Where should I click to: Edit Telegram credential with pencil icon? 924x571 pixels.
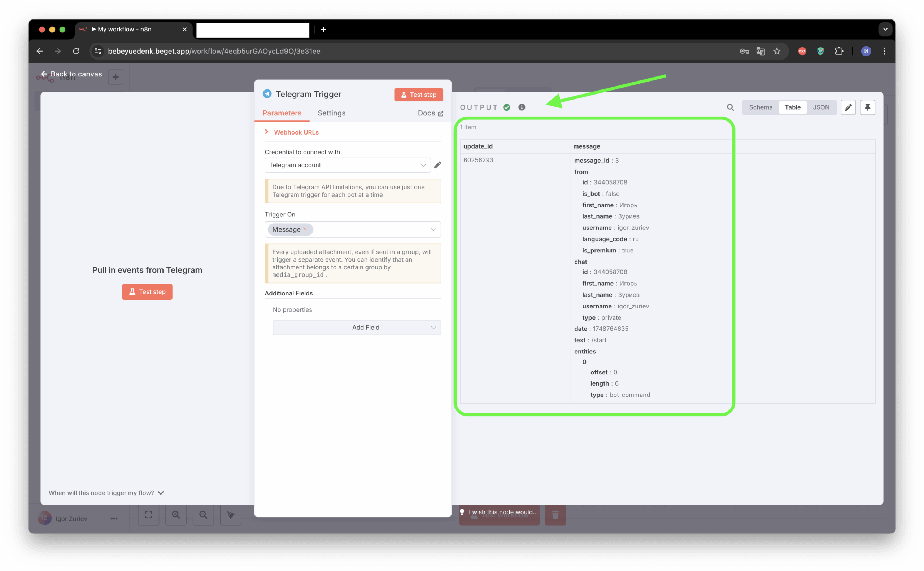[437, 165]
